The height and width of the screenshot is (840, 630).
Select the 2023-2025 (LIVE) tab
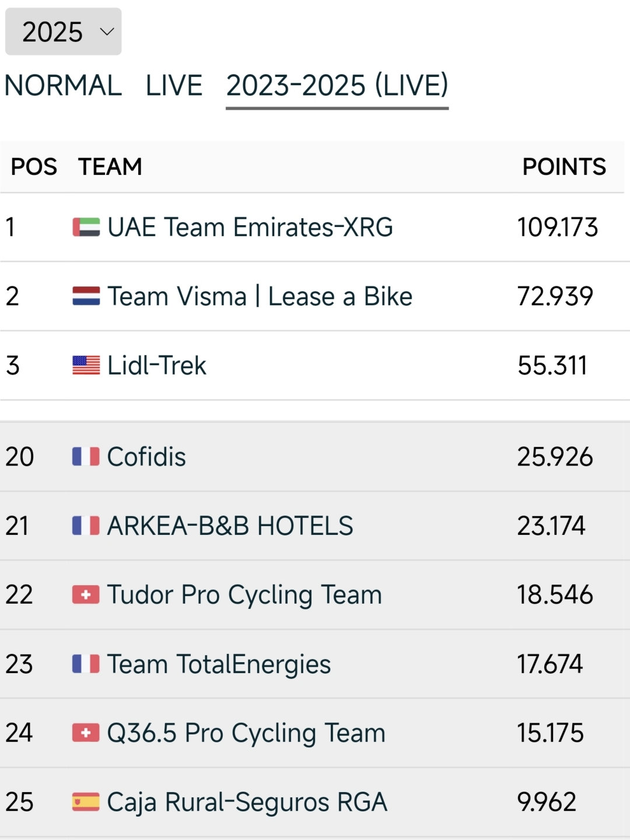(x=337, y=86)
